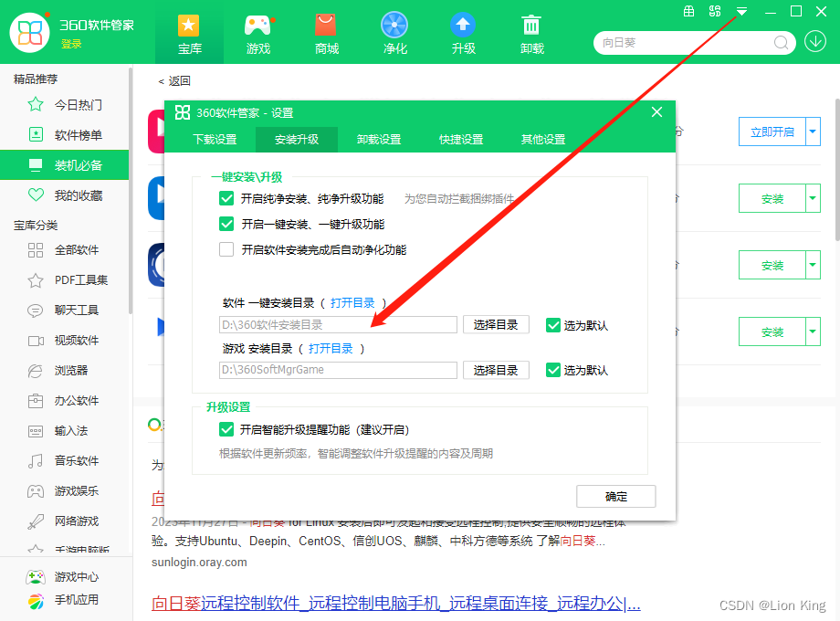Open 视频软件 camera category
This screenshot has width=840, height=621.
(x=63, y=341)
